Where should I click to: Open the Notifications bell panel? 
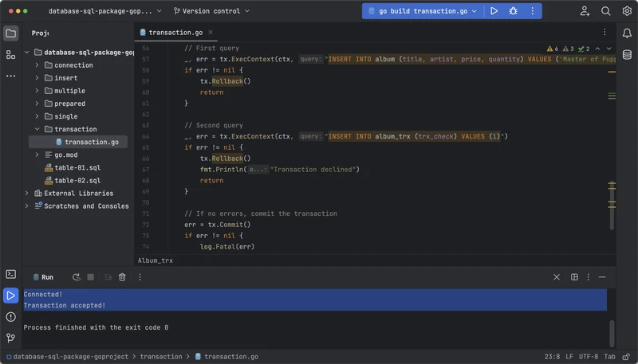628,33
